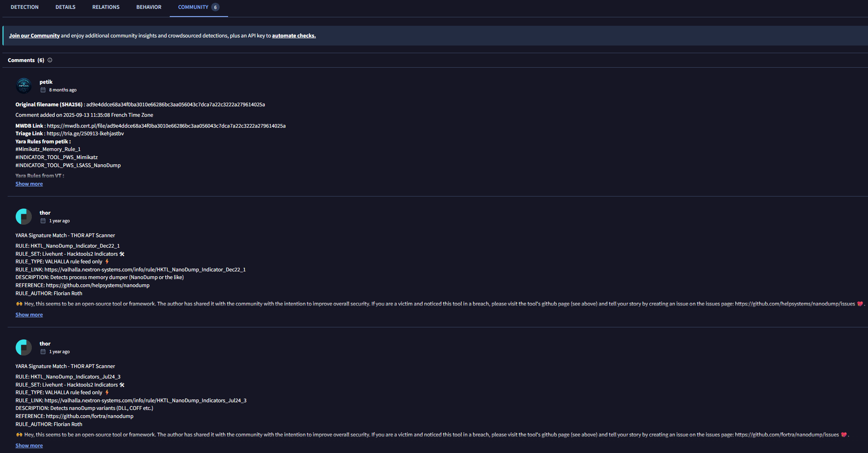Click the Comments (6) heading
This screenshot has width=868, height=453.
point(26,60)
